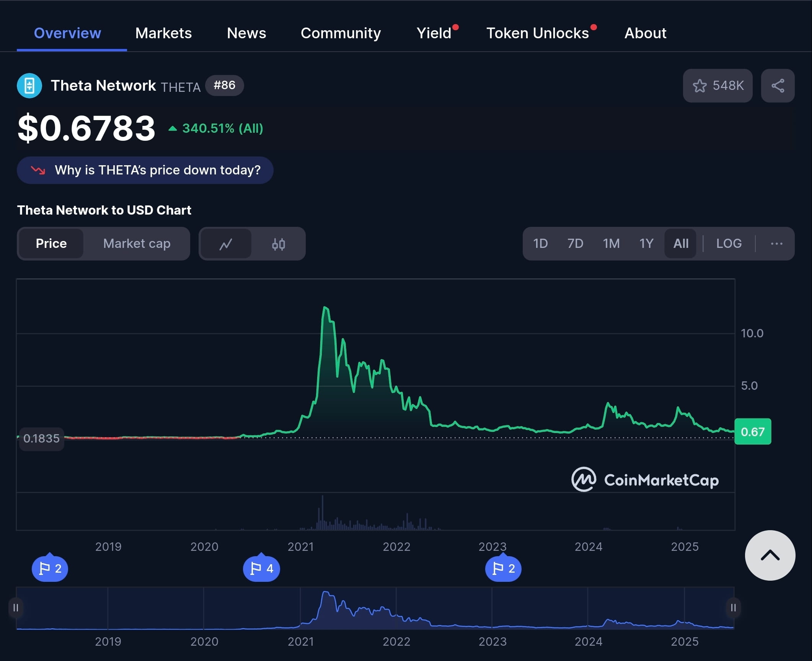Image resolution: width=812 pixels, height=661 pixels.
Task: Open the three-dot more options menu
Action: (x=776, y=244)
